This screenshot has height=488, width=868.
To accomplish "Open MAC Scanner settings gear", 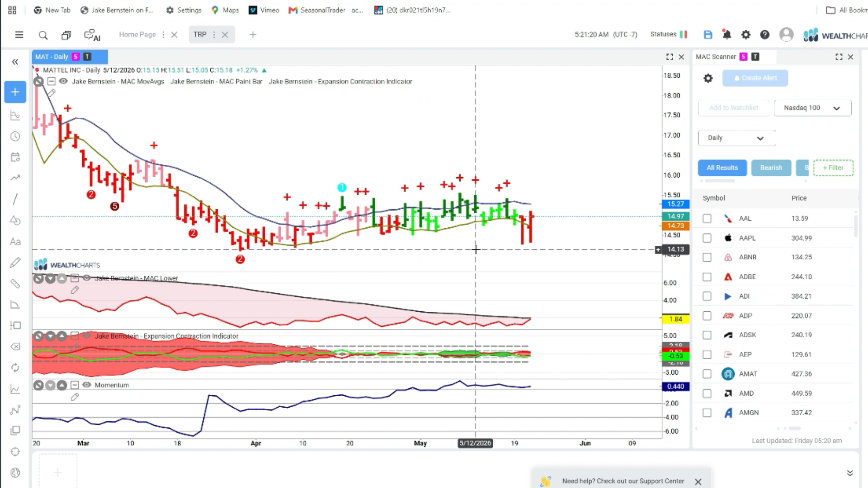I will click(x=708, y=78).
